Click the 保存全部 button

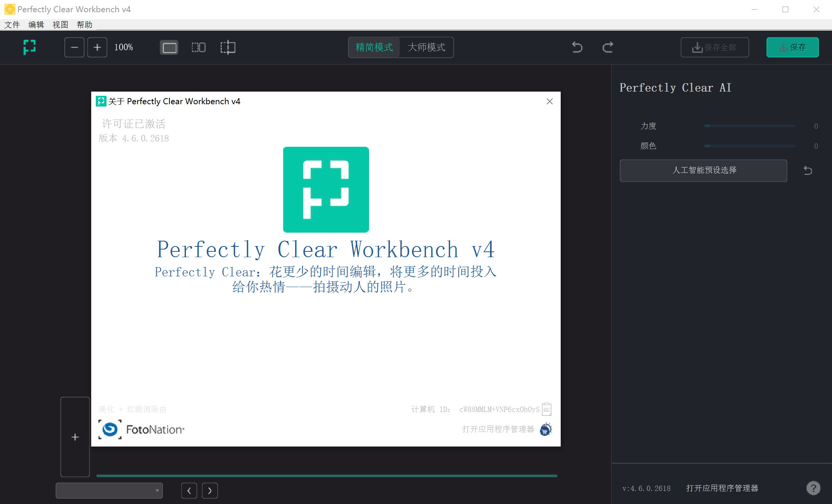[x=715, y=48]
